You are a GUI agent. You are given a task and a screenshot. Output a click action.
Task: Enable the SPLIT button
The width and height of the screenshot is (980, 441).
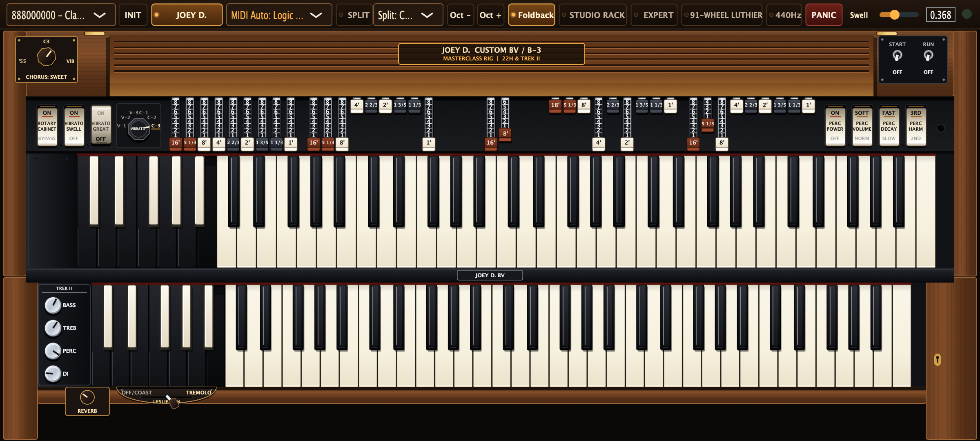[x=354, y=15]
